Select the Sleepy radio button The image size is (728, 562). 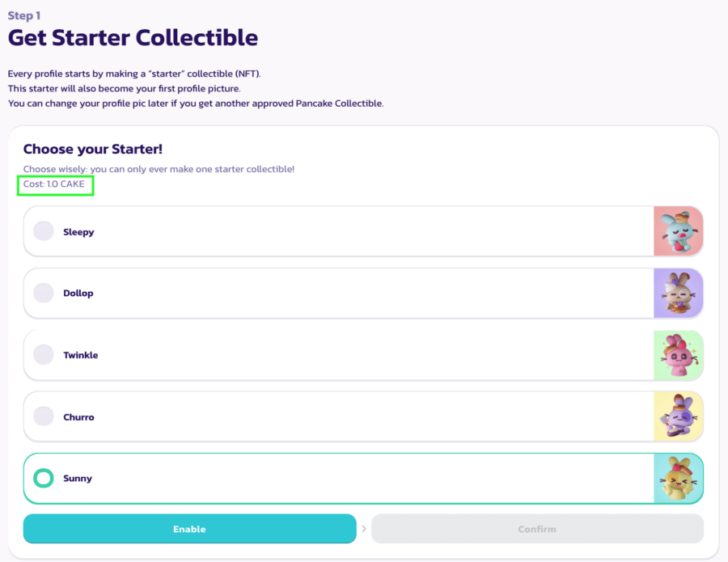pos(44,231)
